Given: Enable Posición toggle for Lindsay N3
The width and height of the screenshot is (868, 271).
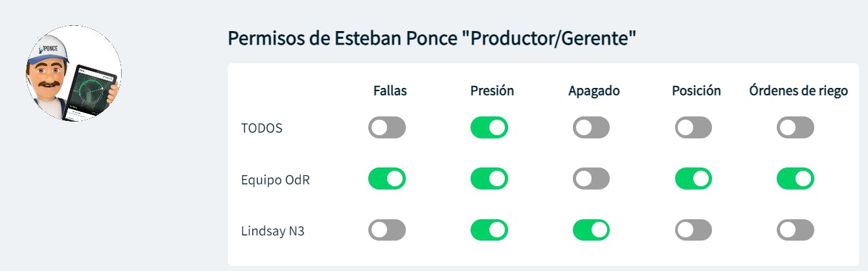Looking at the screenshot, I should click(x=693, y=230).
